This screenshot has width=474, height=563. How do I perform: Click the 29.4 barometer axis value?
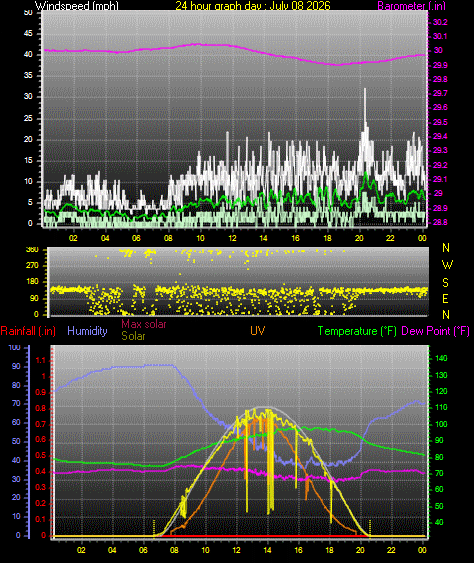(x=440, y=136)
